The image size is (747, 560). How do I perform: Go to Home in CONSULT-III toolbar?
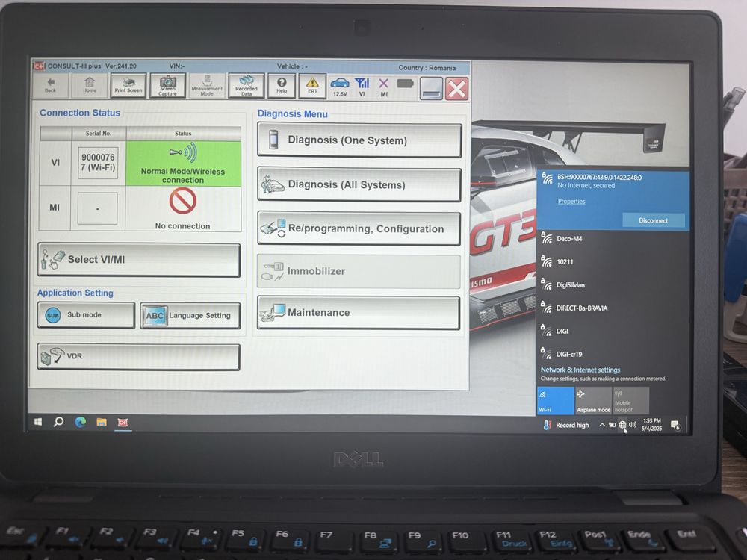coord(90,85)
